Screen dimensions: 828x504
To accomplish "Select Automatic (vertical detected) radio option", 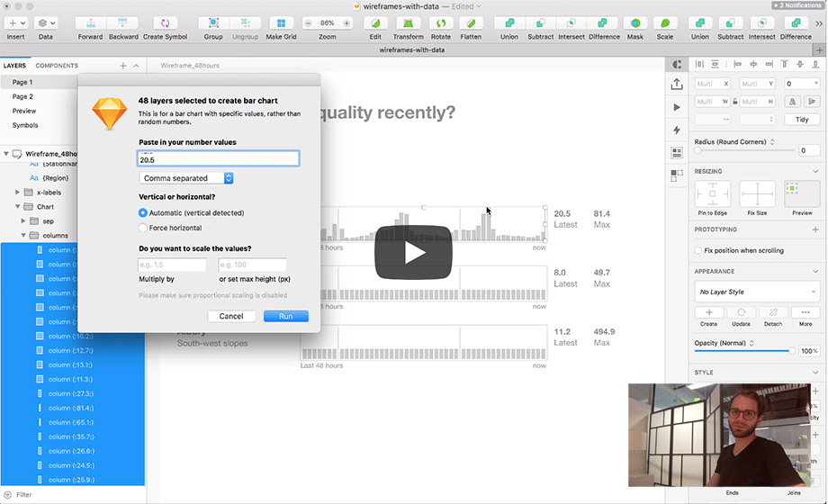I will point(143,212).
